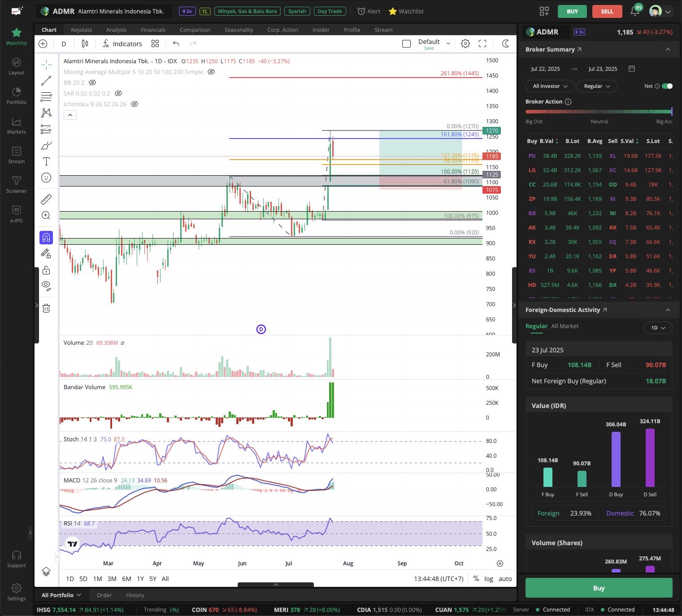Toggle BB 20 2 indicator visibility
The image size is (682, 616).
point(92,82)
